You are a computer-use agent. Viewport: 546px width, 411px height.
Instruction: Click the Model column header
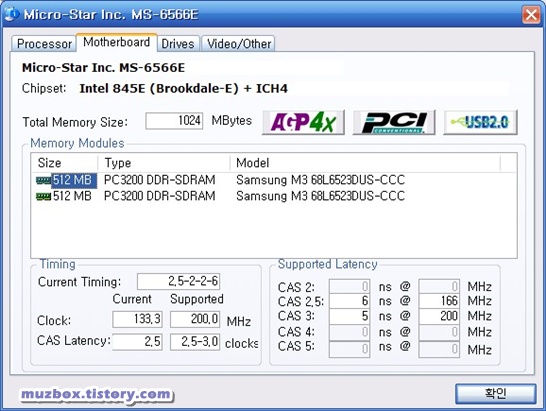pos(365,163)
